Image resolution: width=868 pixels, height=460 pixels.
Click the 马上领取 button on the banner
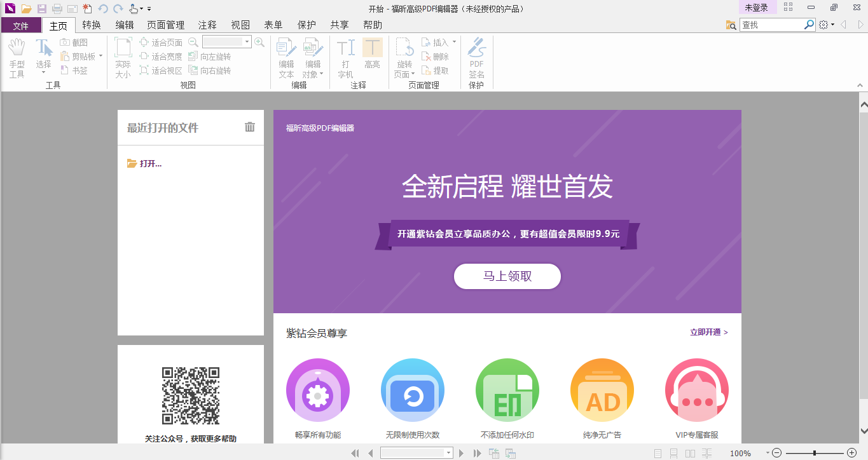[x=507, y=276]
